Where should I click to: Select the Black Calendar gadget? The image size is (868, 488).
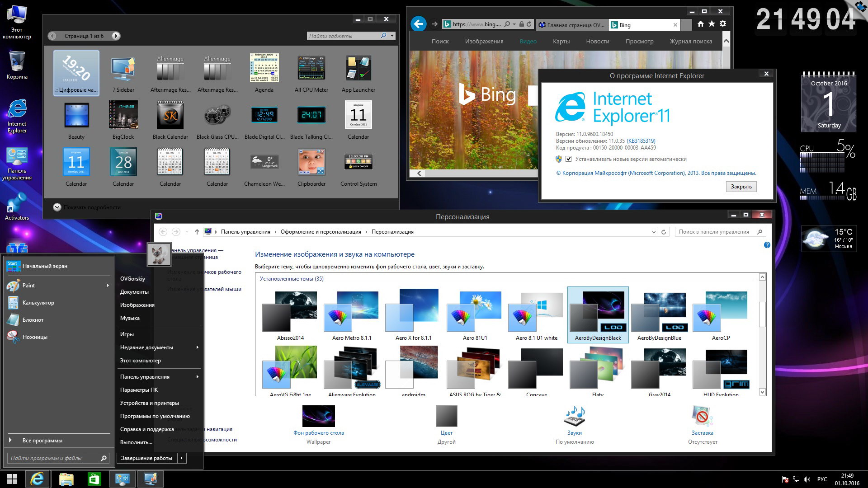click(x=170, y=120)
